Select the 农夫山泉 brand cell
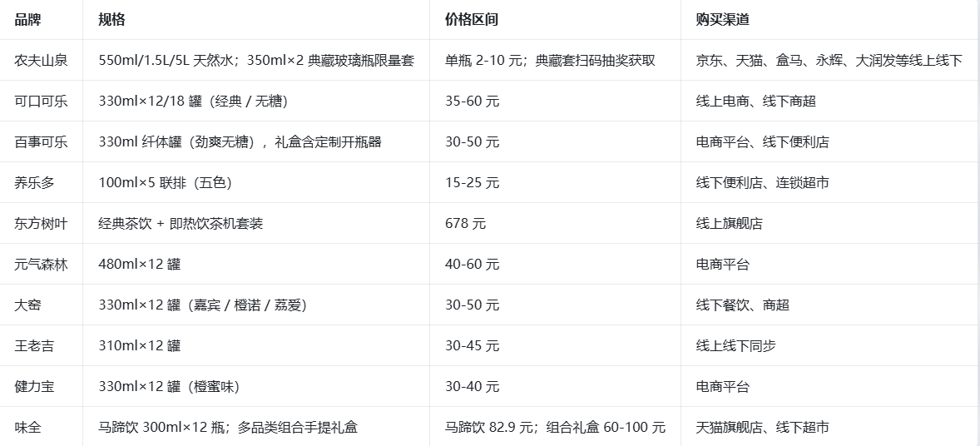The width and height of the screenshot is (980, 446). [42, 60]
